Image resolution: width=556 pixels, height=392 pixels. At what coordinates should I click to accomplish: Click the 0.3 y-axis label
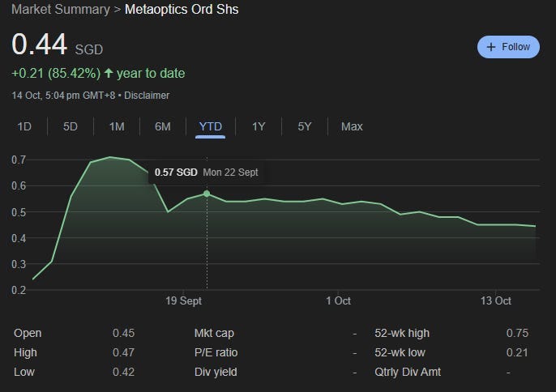[x=19, y=264]
